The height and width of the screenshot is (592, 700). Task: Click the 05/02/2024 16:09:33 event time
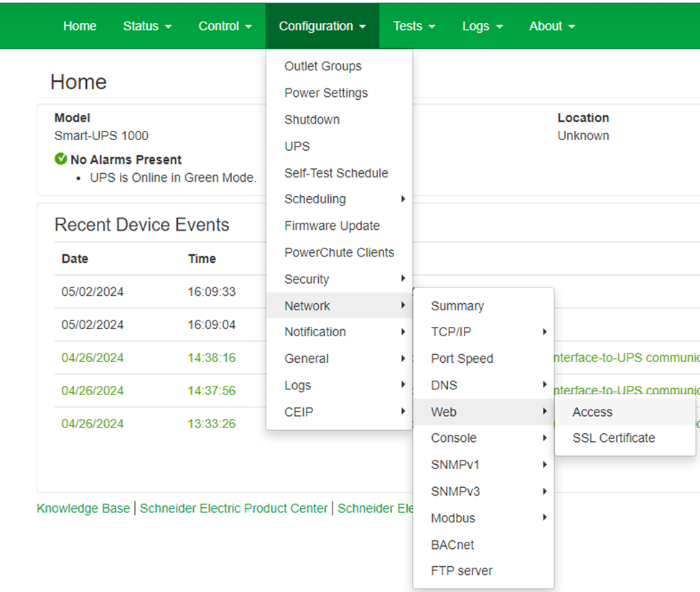pyautogui.click(x=212, y=292)
